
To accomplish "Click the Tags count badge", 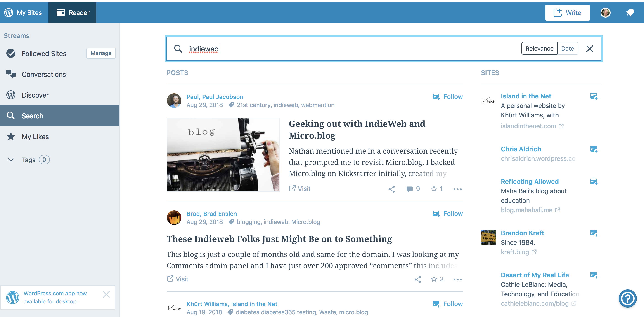I will point(44,159).
